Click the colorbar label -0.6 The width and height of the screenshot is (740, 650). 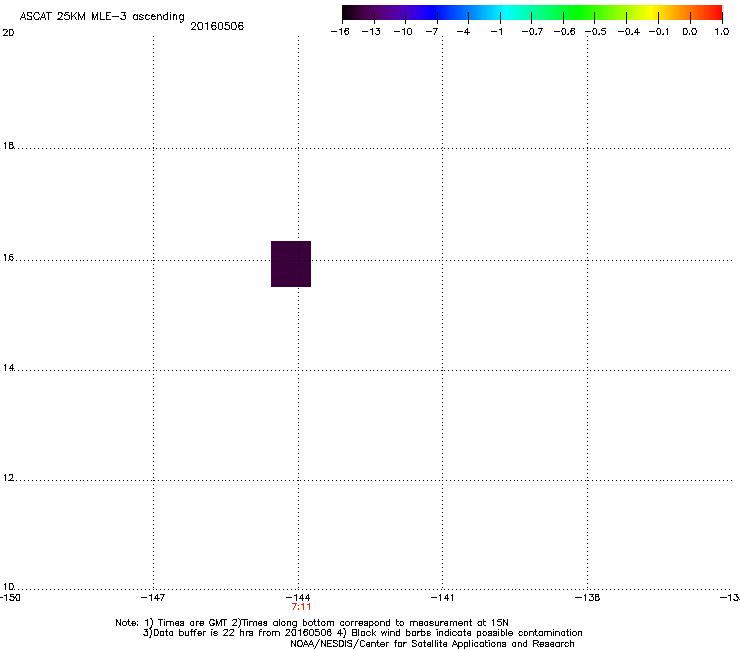[x=564, y=32]
